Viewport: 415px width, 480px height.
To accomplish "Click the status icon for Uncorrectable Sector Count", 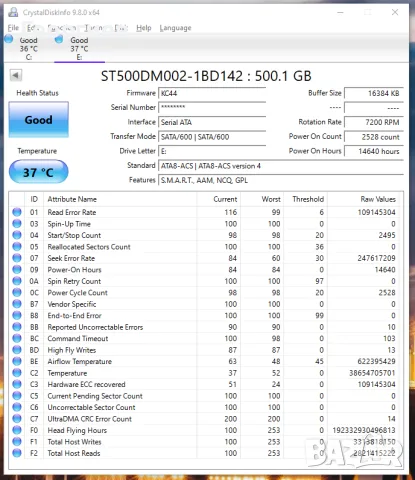I will click(x=17, y=407).
